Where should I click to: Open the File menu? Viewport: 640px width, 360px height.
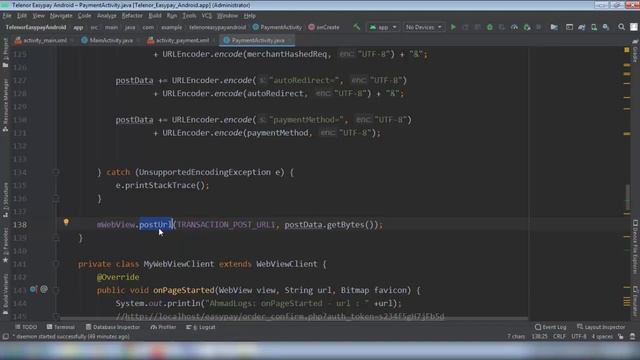pos(7,16)
